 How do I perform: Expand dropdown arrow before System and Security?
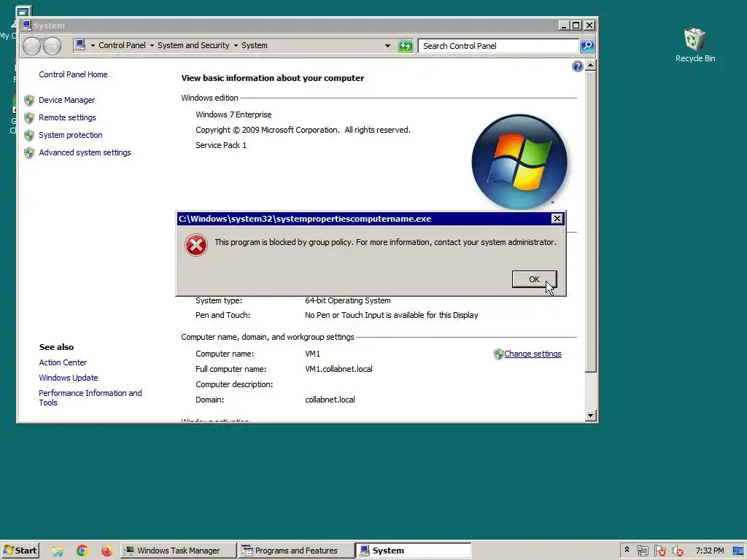click(x=152, y=46)
